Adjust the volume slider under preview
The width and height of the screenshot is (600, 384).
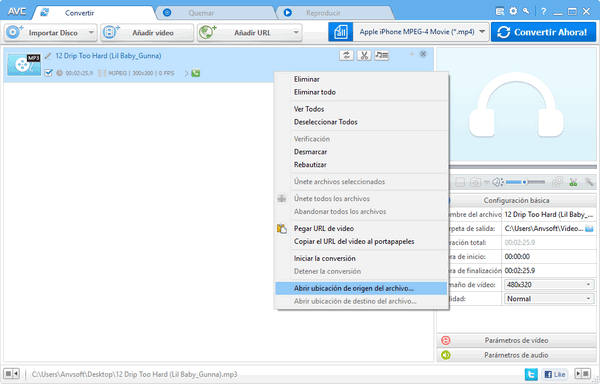[x=525, y=182]
